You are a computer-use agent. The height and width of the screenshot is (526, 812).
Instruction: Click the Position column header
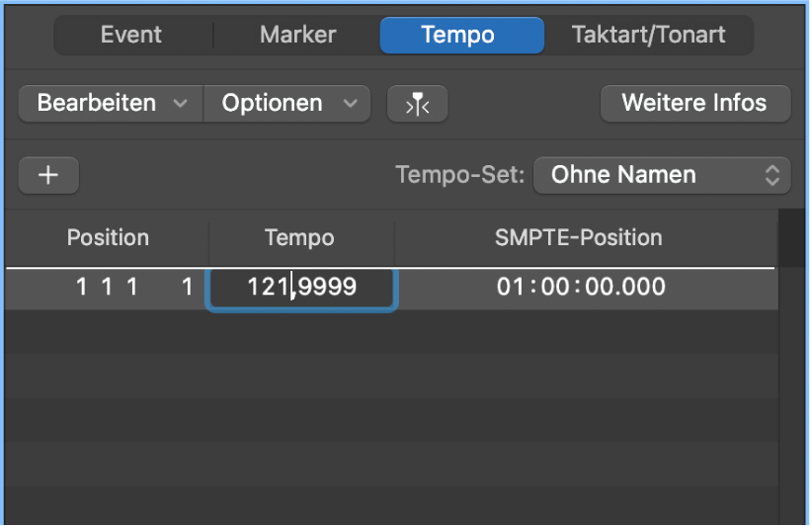(x=108, y=238)
